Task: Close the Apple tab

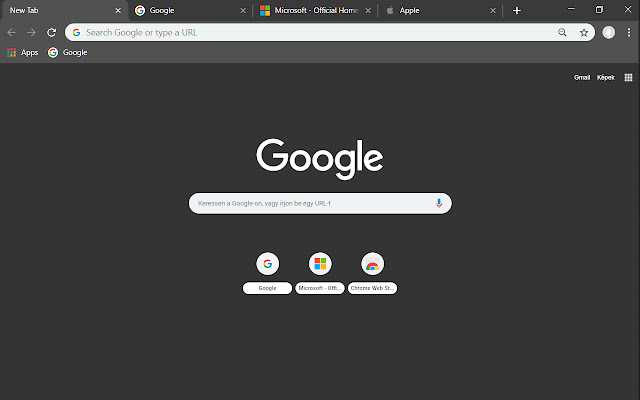Action: 493,11
